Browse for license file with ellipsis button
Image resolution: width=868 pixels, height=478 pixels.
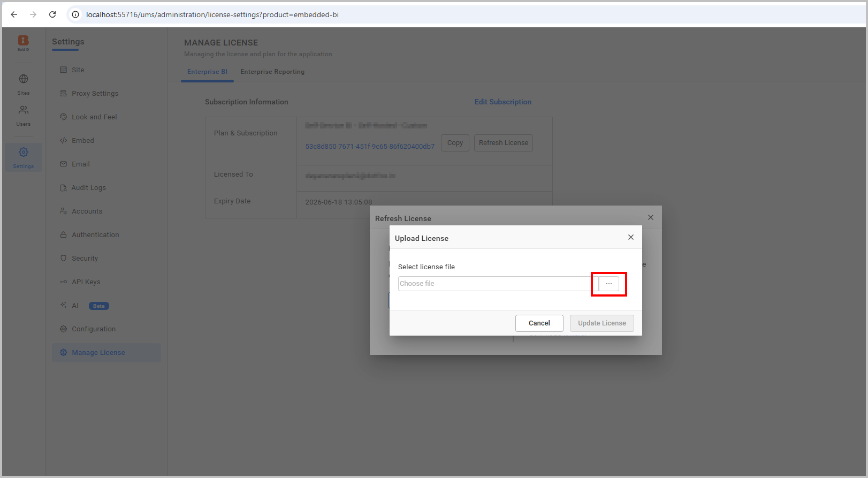coord(609,284)
